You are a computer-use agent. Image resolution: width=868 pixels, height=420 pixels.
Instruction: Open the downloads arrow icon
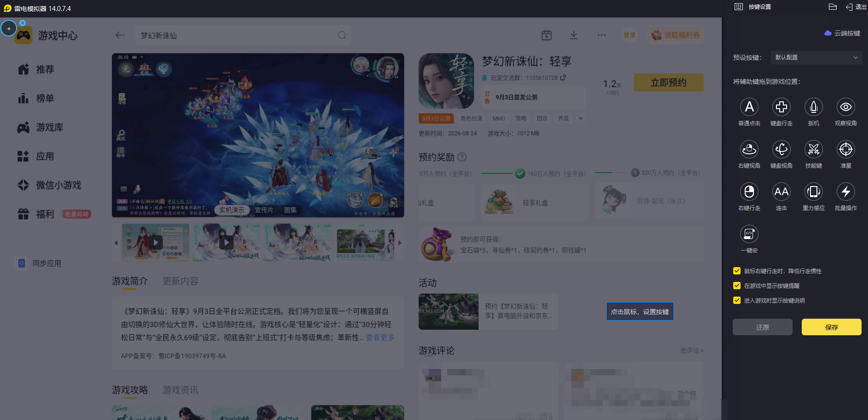(574, 35)
